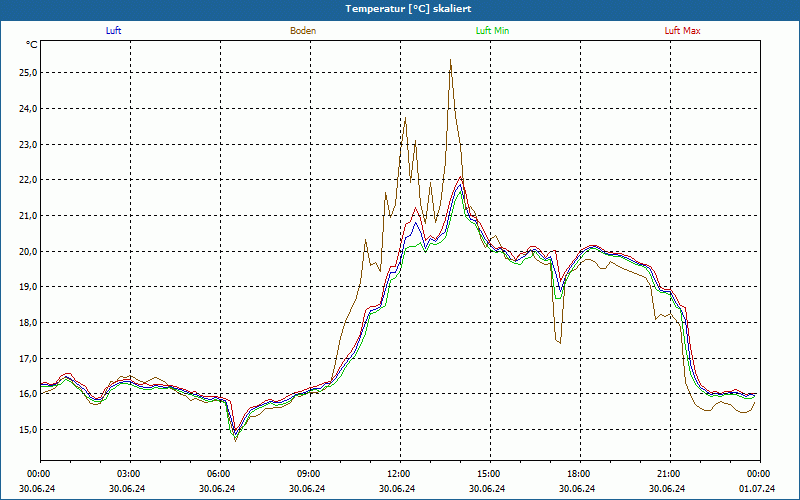Click the '°C' axis unit label
The width and height of the screenshot is (800, 500).
(x=32, y=45)
